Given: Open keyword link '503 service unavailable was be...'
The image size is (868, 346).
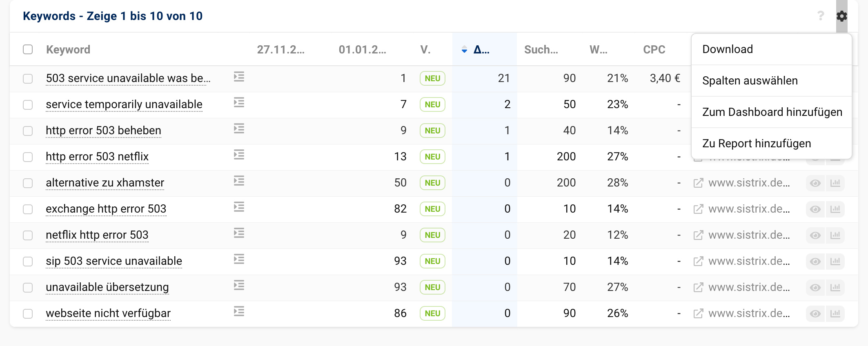Looking at the screenshot, I should [x=128, y=78].
